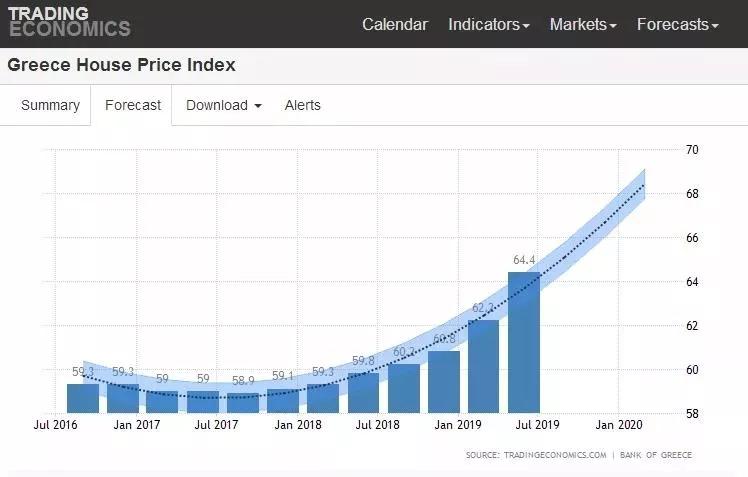Screen dimensions: 748x477
Task: Go to the Alerts tab
Action: pos(303,105)
